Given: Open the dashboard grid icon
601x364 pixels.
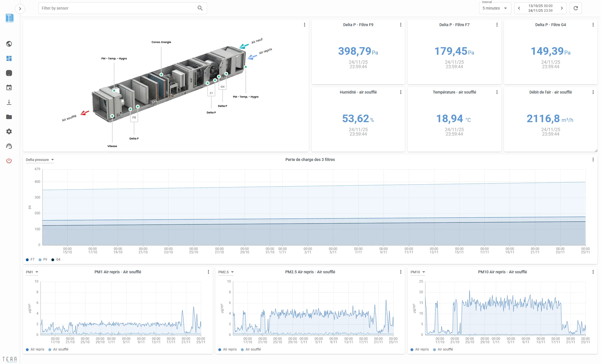Looking at the screenshot, I should [9, 58].
